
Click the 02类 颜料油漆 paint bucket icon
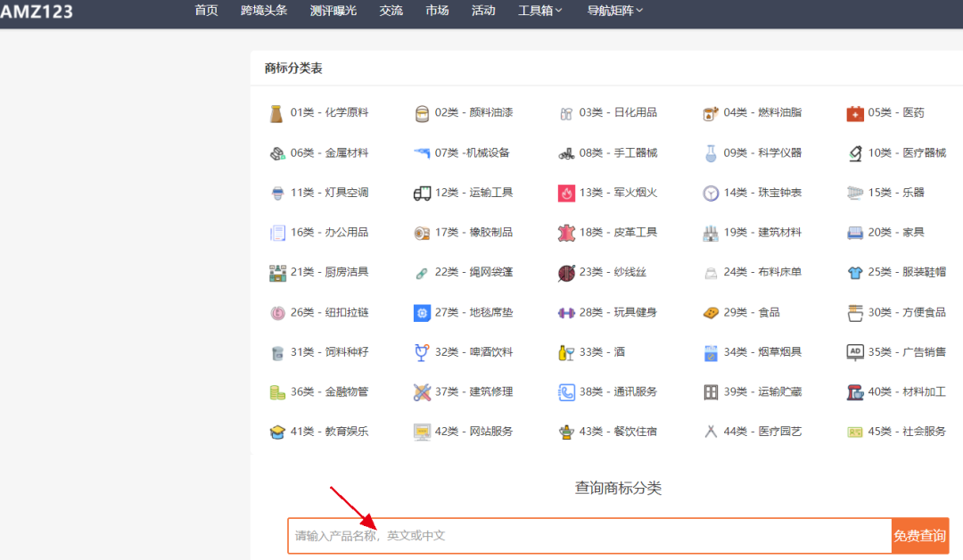[x=422, y=112]
